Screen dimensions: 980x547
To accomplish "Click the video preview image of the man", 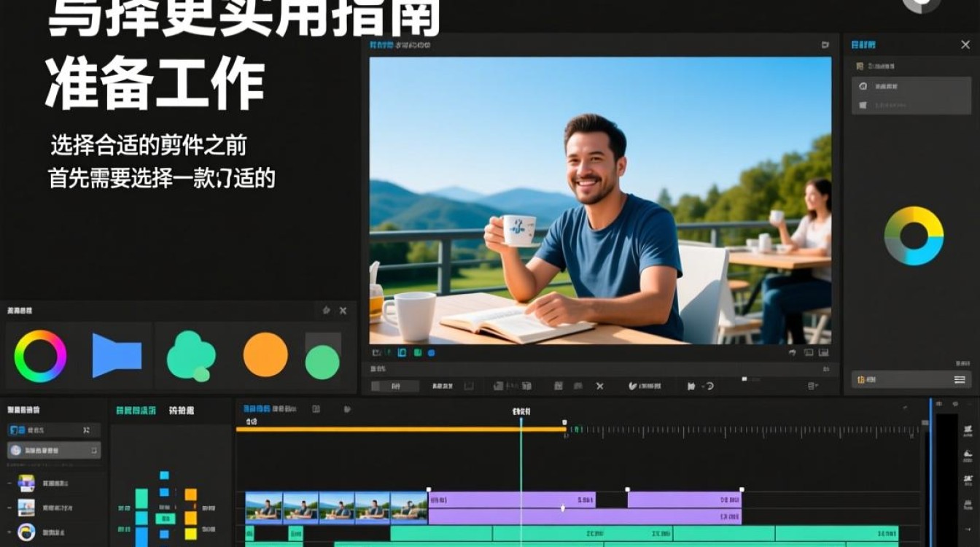I will [600, 200].
